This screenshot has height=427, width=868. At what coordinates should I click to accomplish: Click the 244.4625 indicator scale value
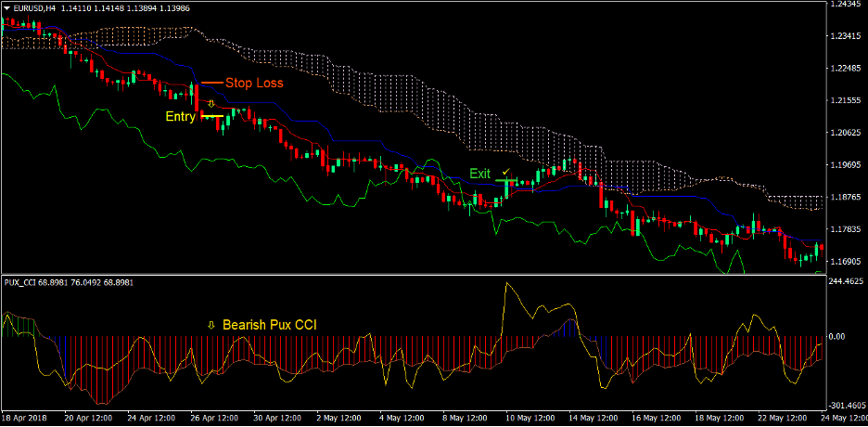tap(847, 281)
